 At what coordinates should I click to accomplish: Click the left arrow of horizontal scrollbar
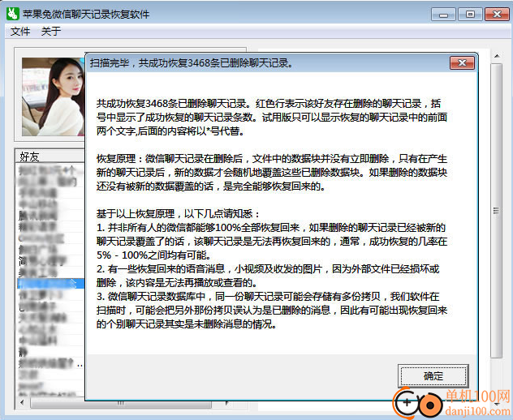coord(22,402)
